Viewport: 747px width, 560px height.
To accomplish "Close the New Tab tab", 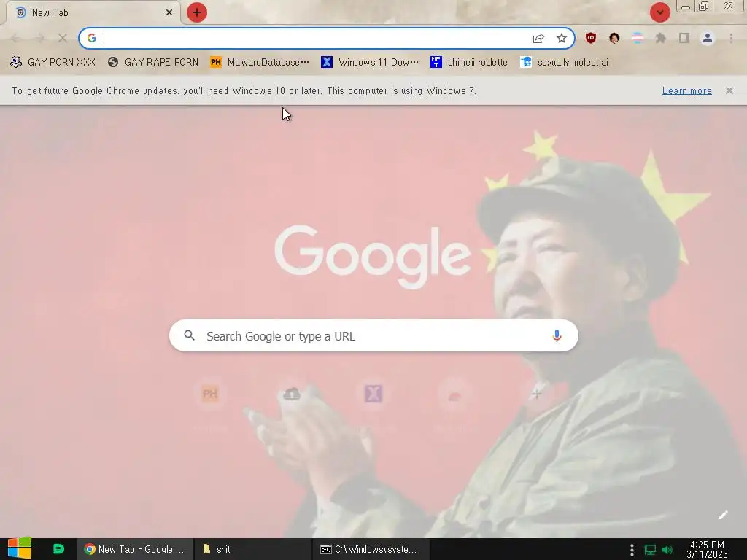I will pyautogui.click(x=169, y=12).
